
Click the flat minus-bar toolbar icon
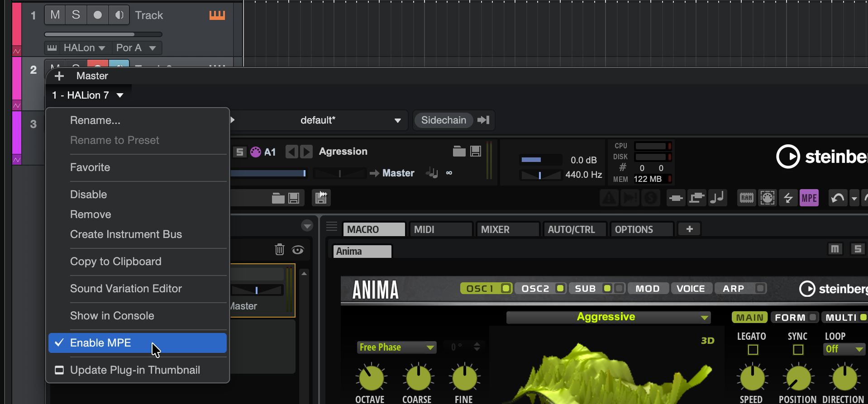click(676, 198)
